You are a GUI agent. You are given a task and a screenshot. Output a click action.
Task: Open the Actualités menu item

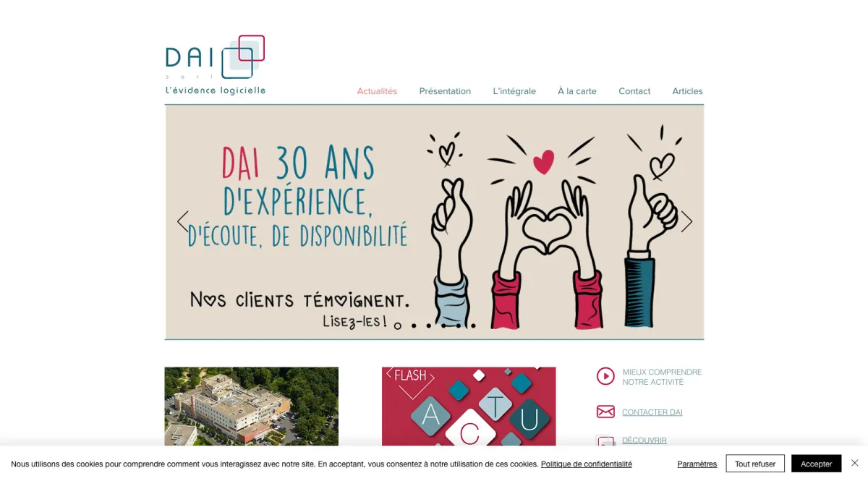coord(377,91)
